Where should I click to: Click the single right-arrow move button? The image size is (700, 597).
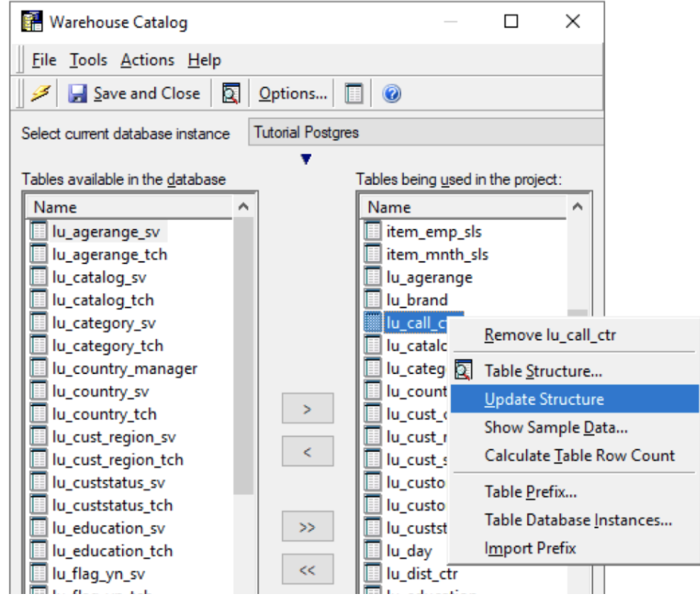coord(307,408)
